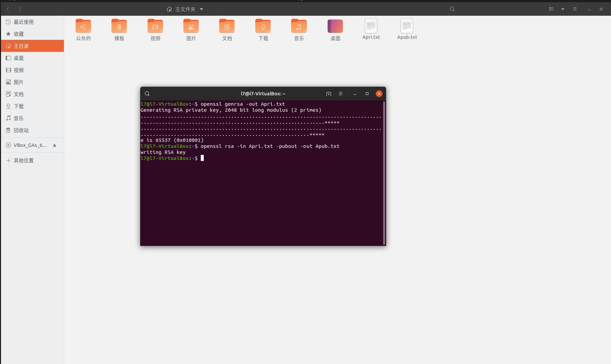This screenshot has height=364, width=611.
Task: Open terminal search
Action: (x=147, y=94)
